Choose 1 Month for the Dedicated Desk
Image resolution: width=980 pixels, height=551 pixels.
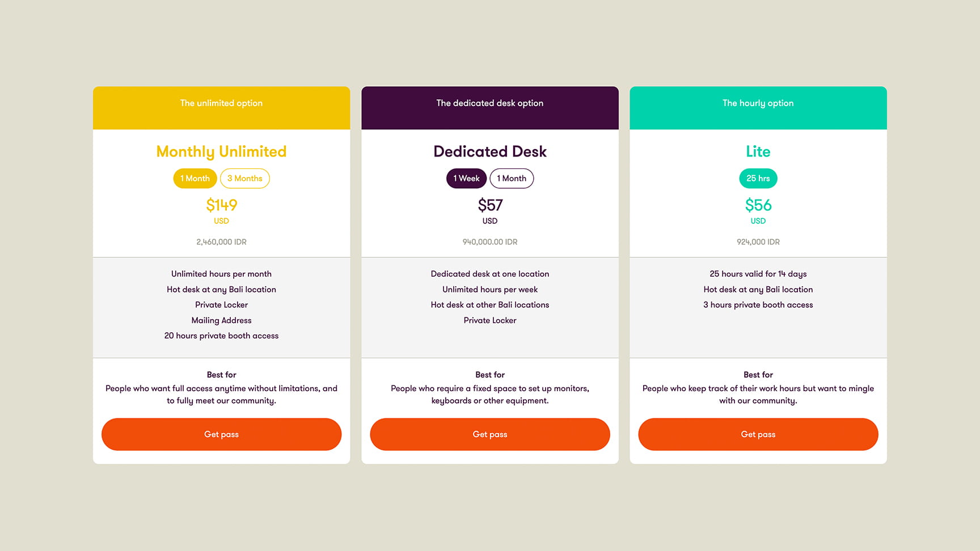(512, 179)
